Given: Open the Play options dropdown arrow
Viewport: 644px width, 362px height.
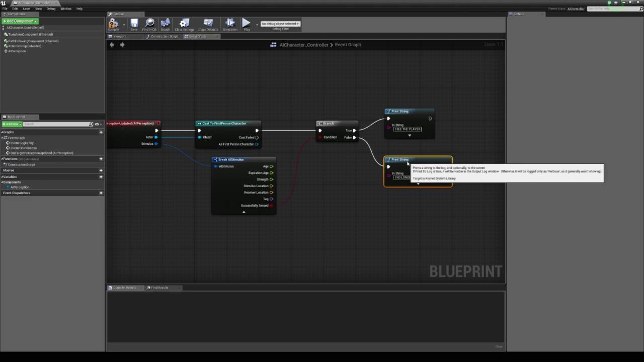Looking at the screenshot, I should (257, 24).
